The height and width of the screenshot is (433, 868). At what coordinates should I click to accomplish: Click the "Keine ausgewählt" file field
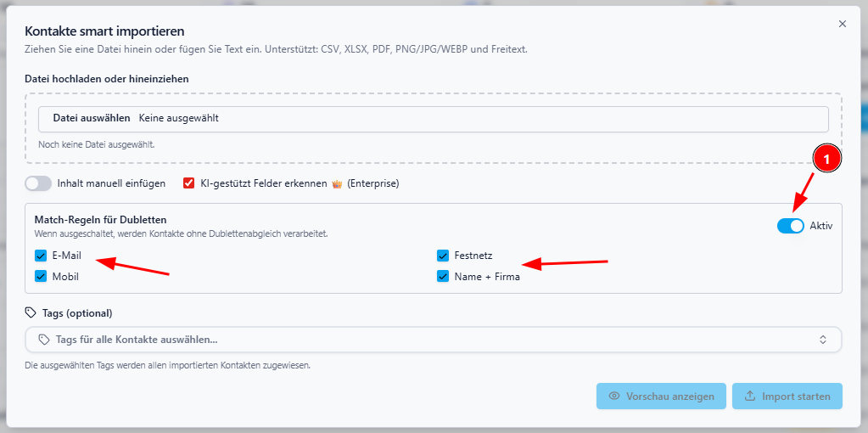point(179,118)
